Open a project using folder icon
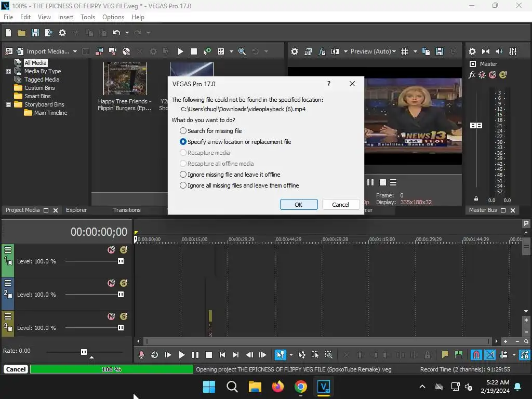The height and width of the screenshot is (399, 532). 22,33
